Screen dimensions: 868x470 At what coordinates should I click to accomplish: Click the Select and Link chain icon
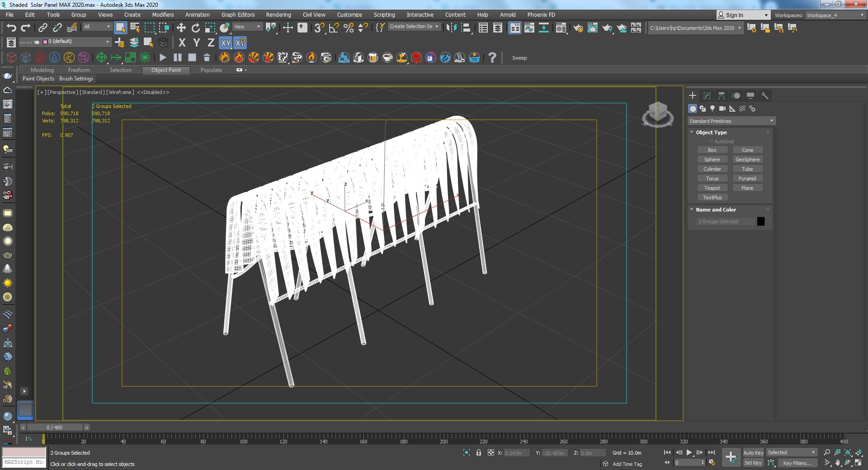pyautogui.click(x=42, y=28)
